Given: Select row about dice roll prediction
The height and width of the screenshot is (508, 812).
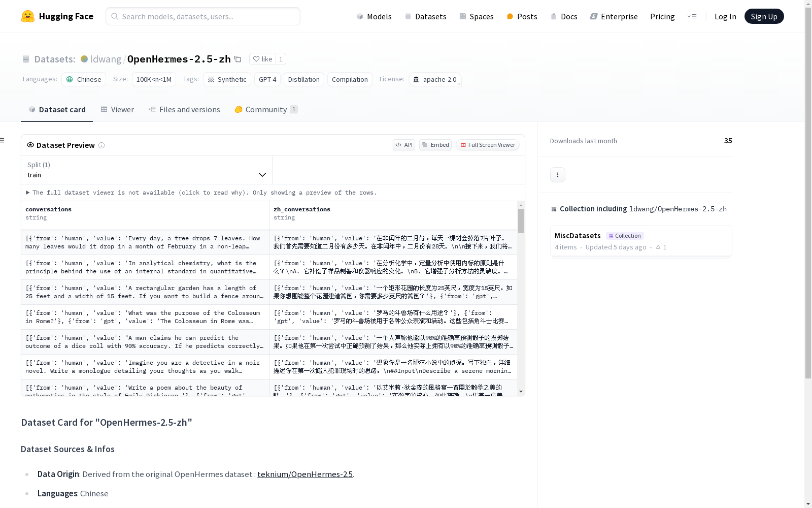Looking at the screenshot, I should pyautogui.click(x=269, y=342).
